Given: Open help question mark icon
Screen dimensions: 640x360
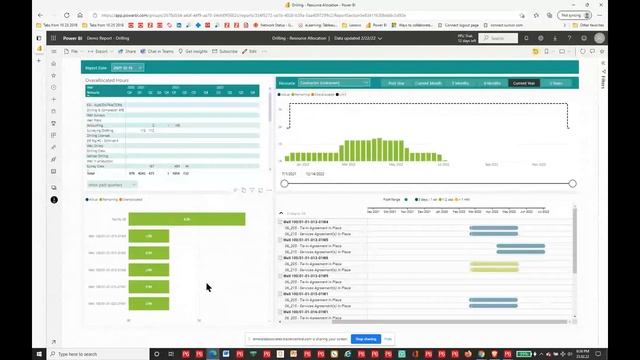Looking at the screenshot, I should 569,38.
